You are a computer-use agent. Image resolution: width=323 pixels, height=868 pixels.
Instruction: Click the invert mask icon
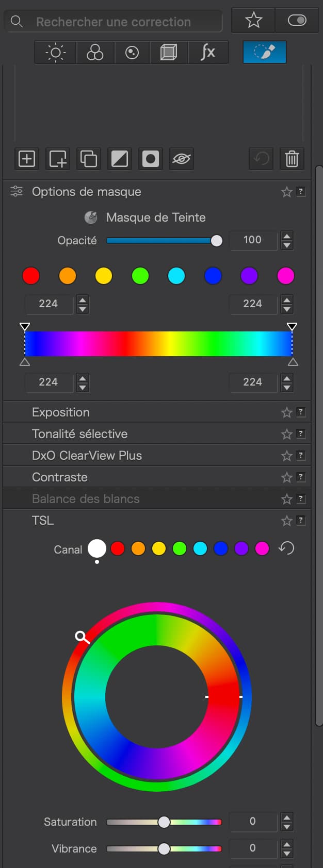coord(120,159)
